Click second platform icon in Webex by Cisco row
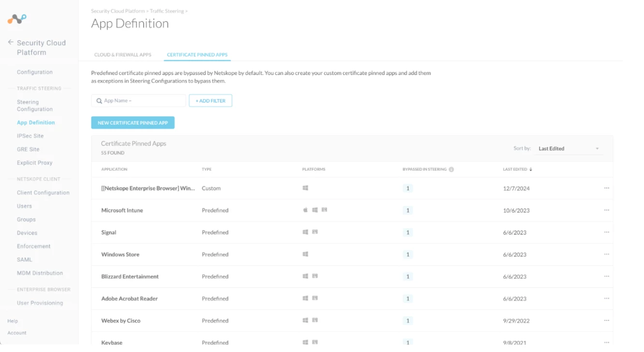Image resolution: width=644 pixels, height=352 pixels. (x=315, y=320)
